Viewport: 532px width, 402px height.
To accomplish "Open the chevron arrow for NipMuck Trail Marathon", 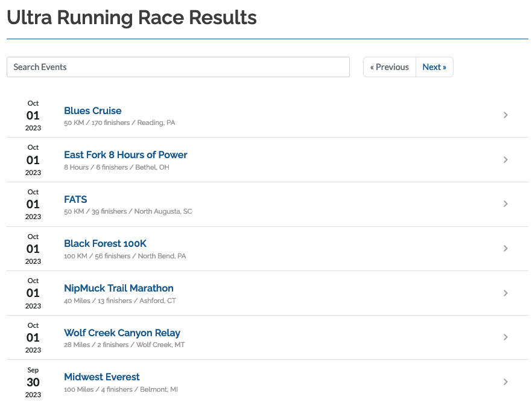I will pos(505,293).
